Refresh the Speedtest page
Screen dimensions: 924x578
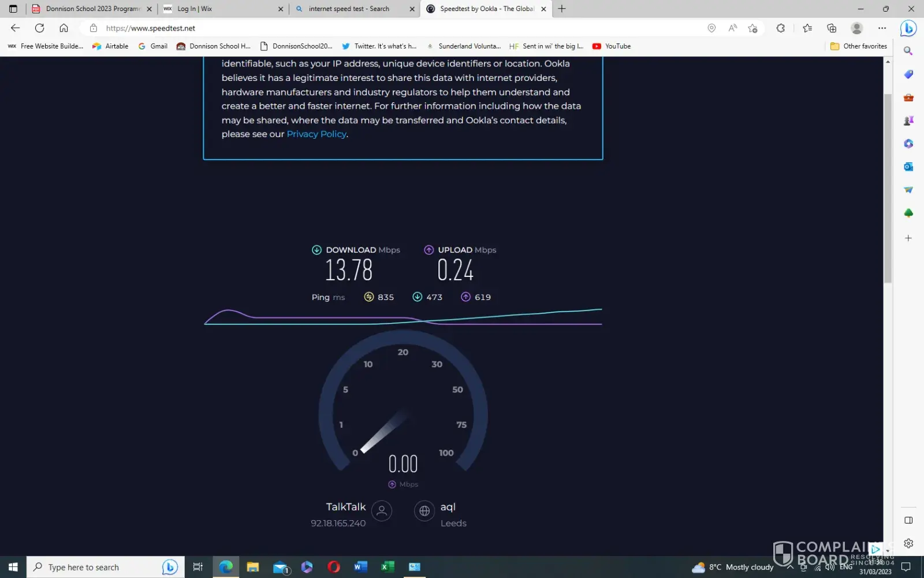39,28
